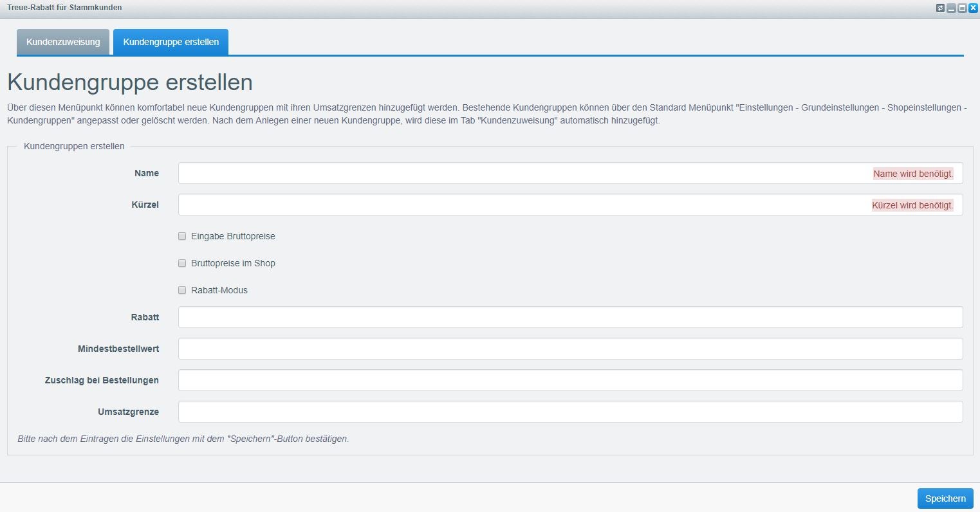Screen dimensions: 980x512
Task: Click the italic Speichern-Button hint text
Action: [x=183, y=439]
